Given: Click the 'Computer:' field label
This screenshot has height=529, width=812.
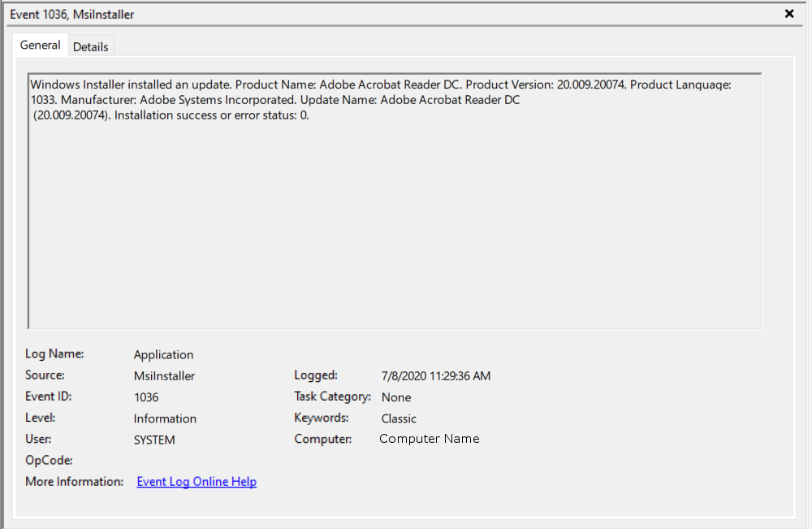Looking at the screenshot, I should coord(323,439).
